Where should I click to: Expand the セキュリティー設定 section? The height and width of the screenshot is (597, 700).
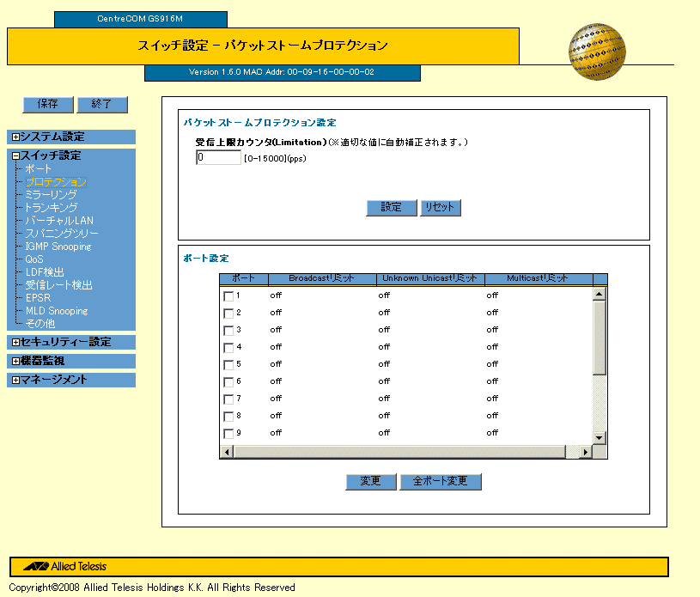15,342
